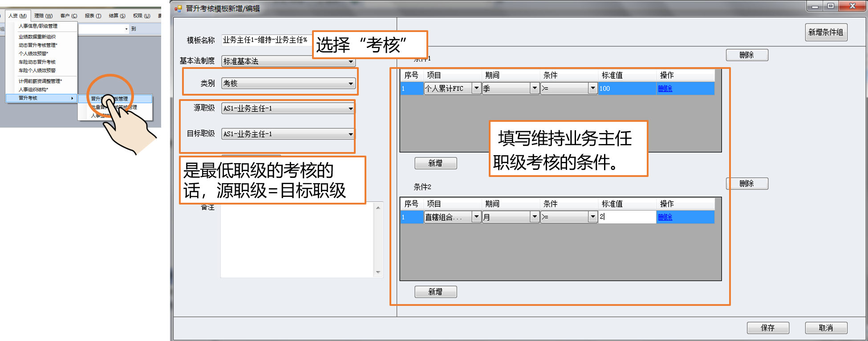The image size is (868, 341).
Task: Expand 个人累计FYC project dropdown arrow
Action: [x=476, y=88]
